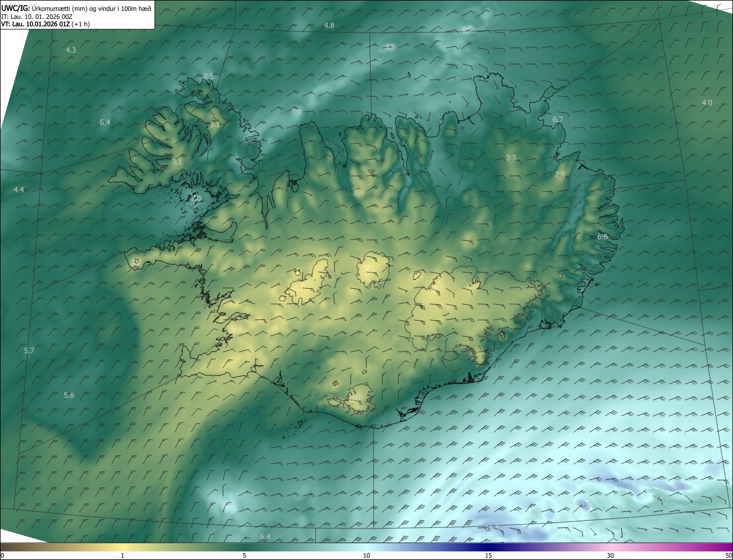
Task: Click the 7.9 value on the map
Action: (296, 112)
